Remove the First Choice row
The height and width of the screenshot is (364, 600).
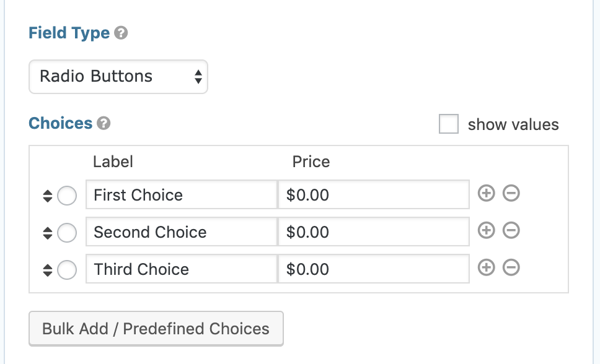click(511, 193)
